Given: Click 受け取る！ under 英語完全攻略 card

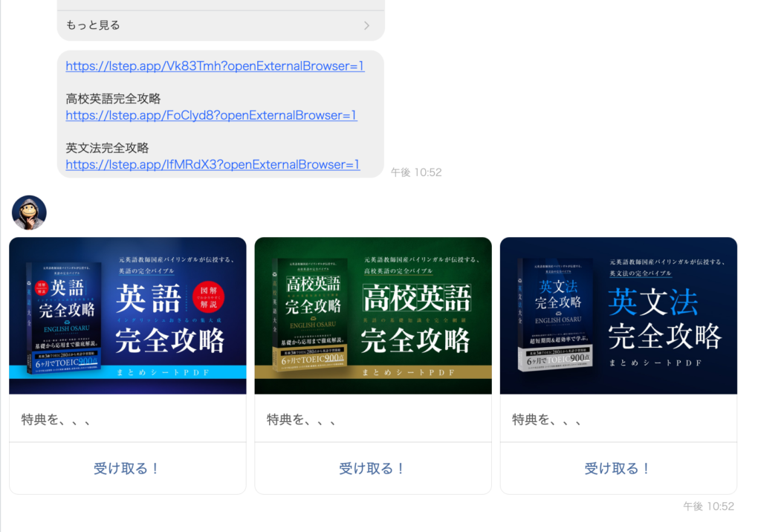Looking at the screenshot, I should point(126,468).
